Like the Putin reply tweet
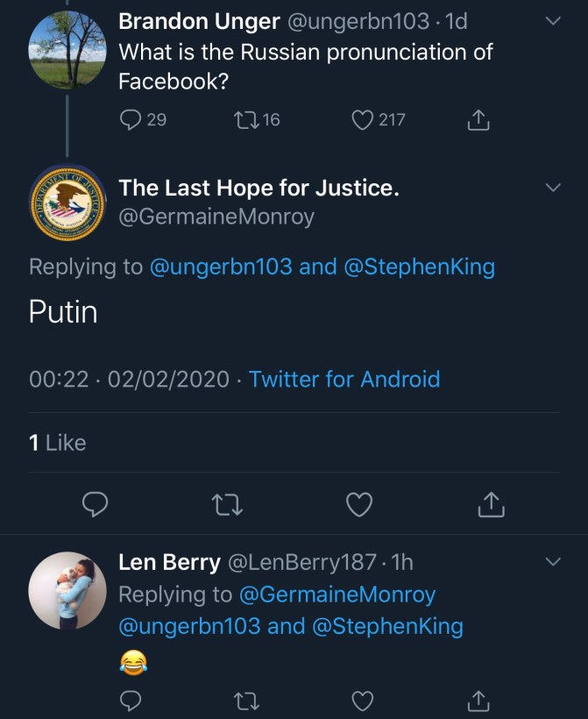 click(x=359, y=504)
